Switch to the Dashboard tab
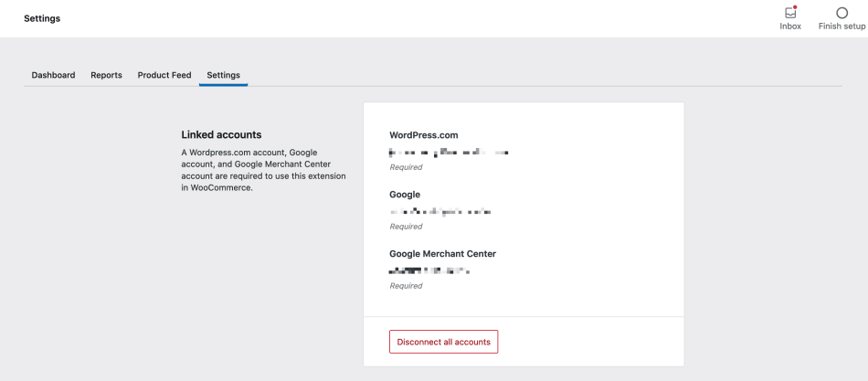The height and width of the screenshot is (381, 868). point(53,75)
